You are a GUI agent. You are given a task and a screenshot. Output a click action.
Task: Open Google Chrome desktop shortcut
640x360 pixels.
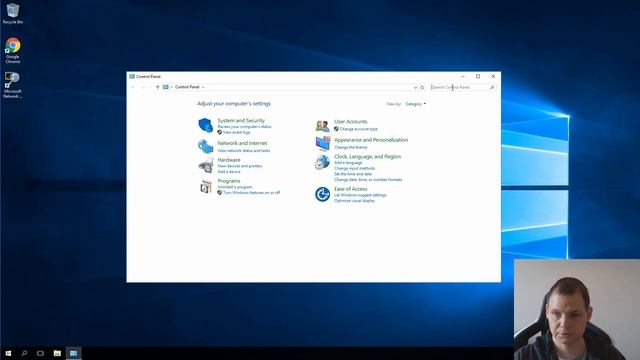(13, 51)
